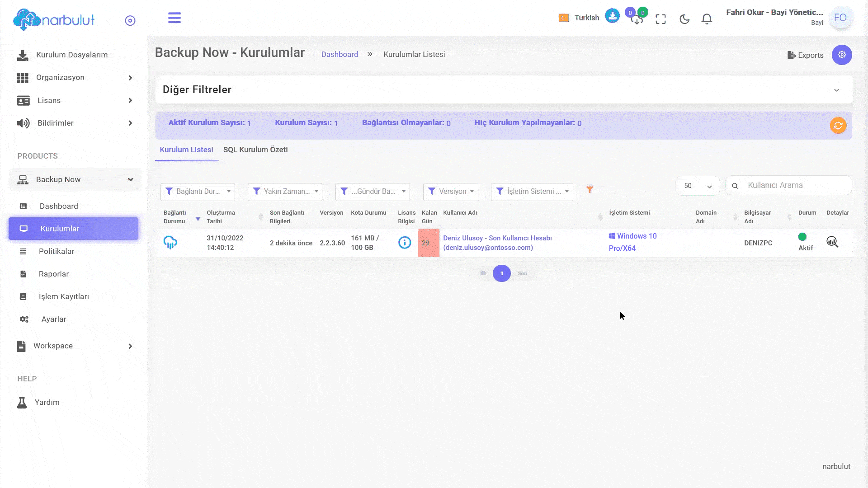Open Deniz Ulusoy user account link

click(497, 243)
